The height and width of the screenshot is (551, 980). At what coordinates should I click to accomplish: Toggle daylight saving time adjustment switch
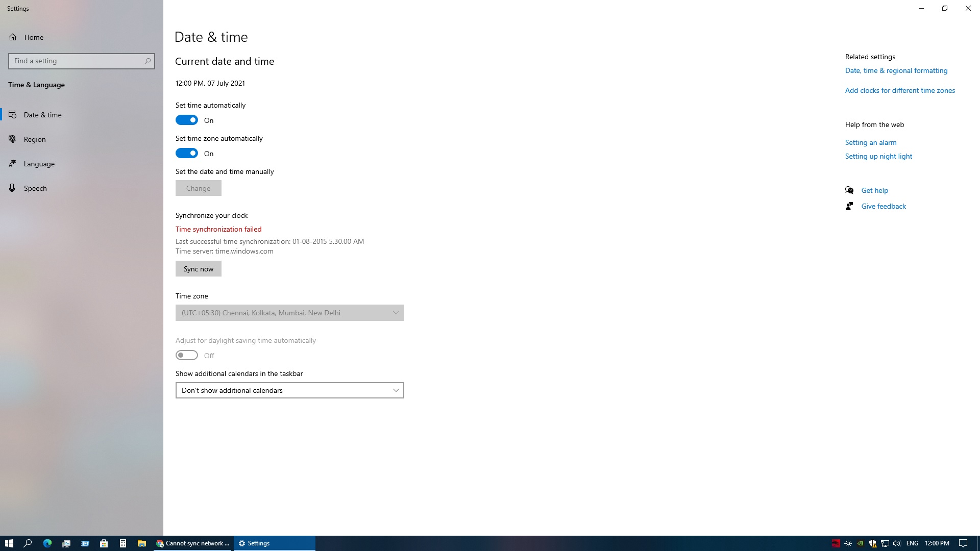(x=187, y=355)
